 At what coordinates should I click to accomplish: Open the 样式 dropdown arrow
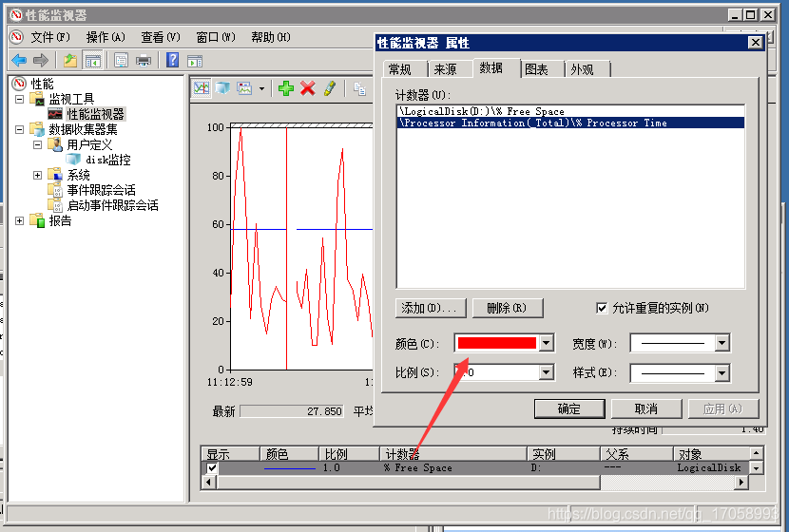[722, 372]
